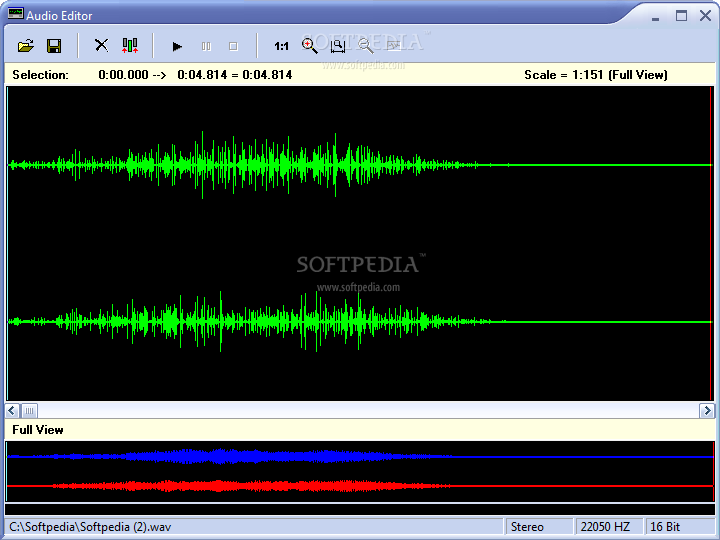Viewport: 720px width, 540px height.
Task: Zoom to selection icon
Action: pos(338,46)
